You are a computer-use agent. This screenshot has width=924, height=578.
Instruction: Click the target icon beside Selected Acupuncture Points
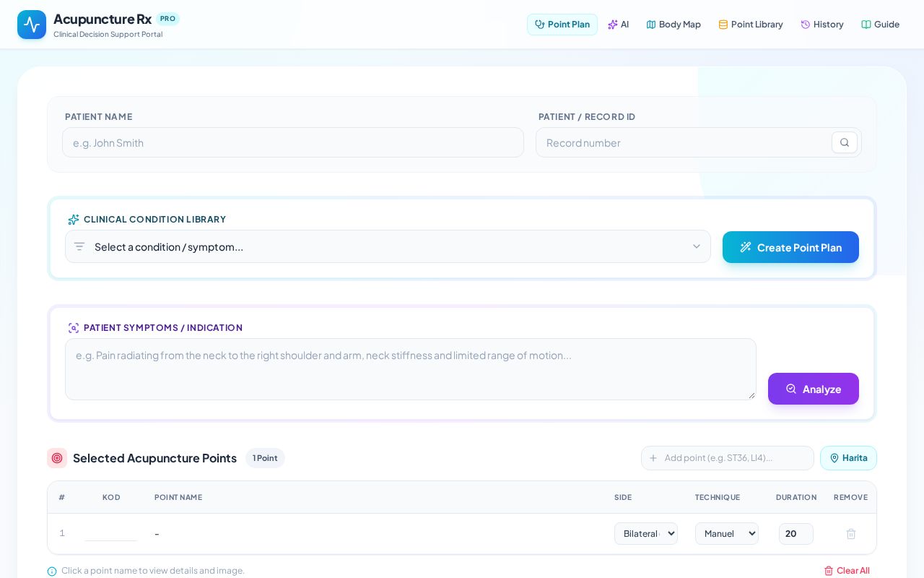tap(57, 458)
